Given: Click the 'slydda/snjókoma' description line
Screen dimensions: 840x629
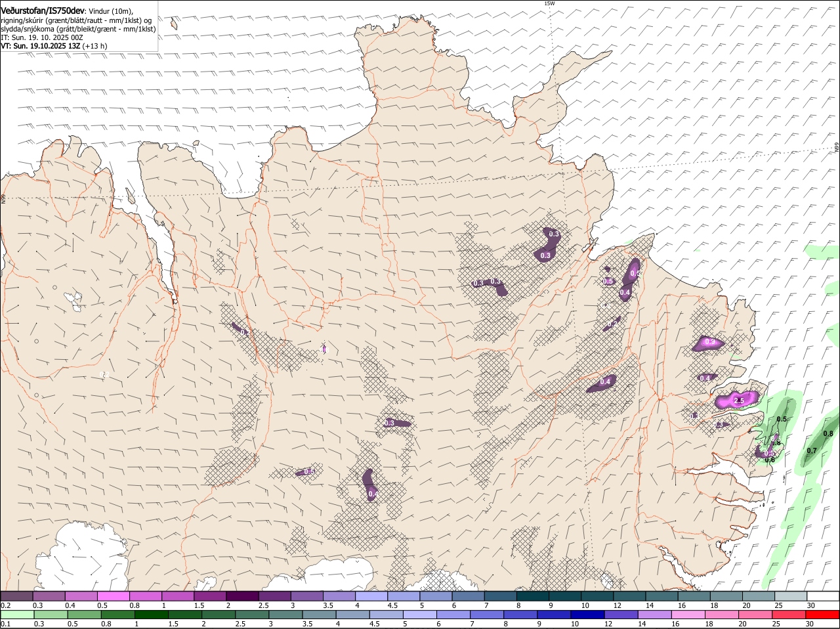Looking at the screenshot, I should (x=78, y=29).
